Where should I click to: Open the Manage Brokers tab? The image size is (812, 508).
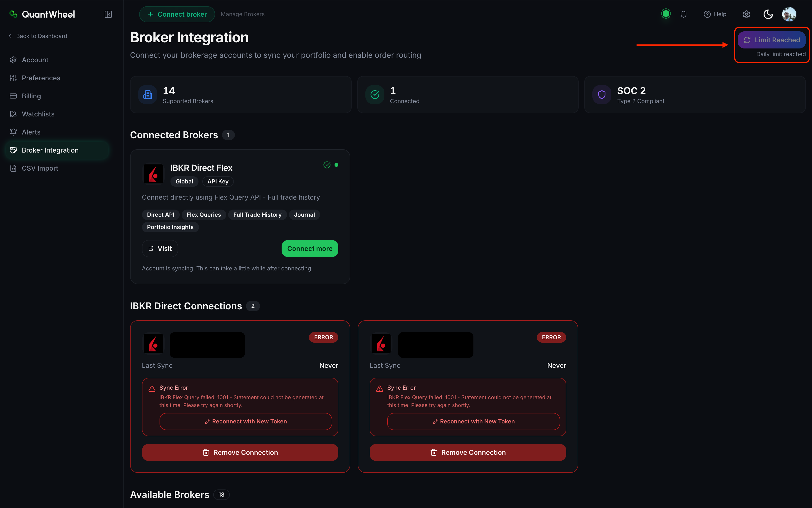coord(242,14)
